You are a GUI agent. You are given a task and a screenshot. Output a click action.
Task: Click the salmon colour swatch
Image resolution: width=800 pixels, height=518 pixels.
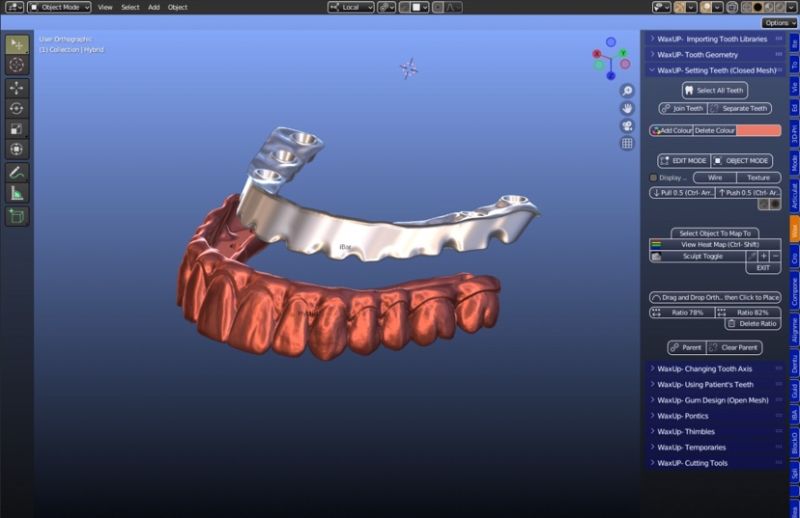[759, 130]
